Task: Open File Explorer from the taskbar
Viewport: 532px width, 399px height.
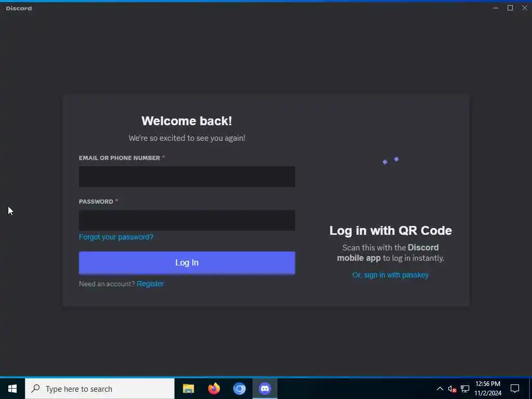Action: 188,389
